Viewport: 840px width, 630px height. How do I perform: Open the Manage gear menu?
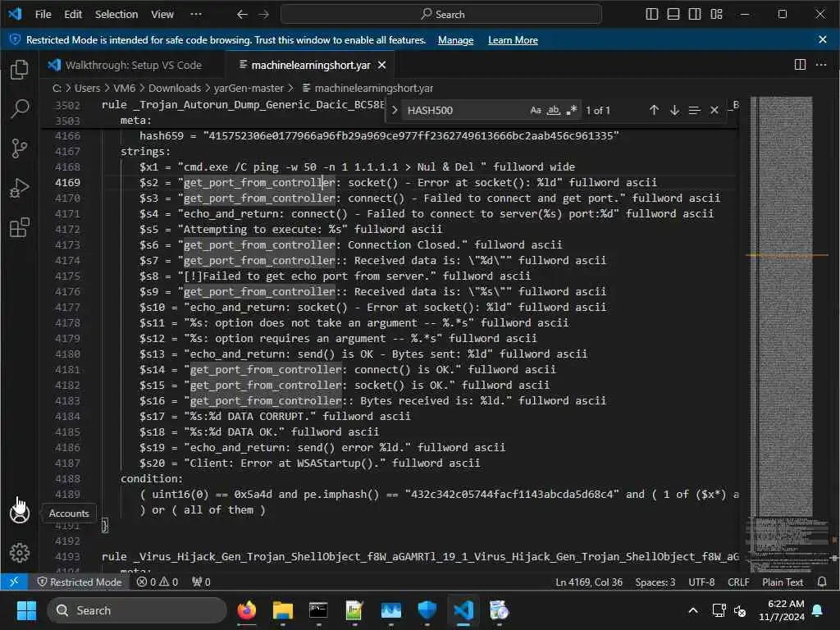click(20, 553)
